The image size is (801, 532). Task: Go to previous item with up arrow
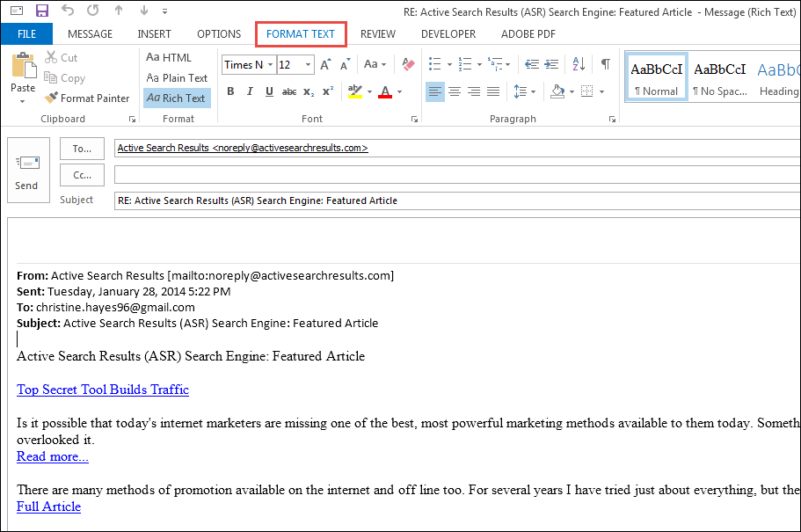click(x=119, y=11)
